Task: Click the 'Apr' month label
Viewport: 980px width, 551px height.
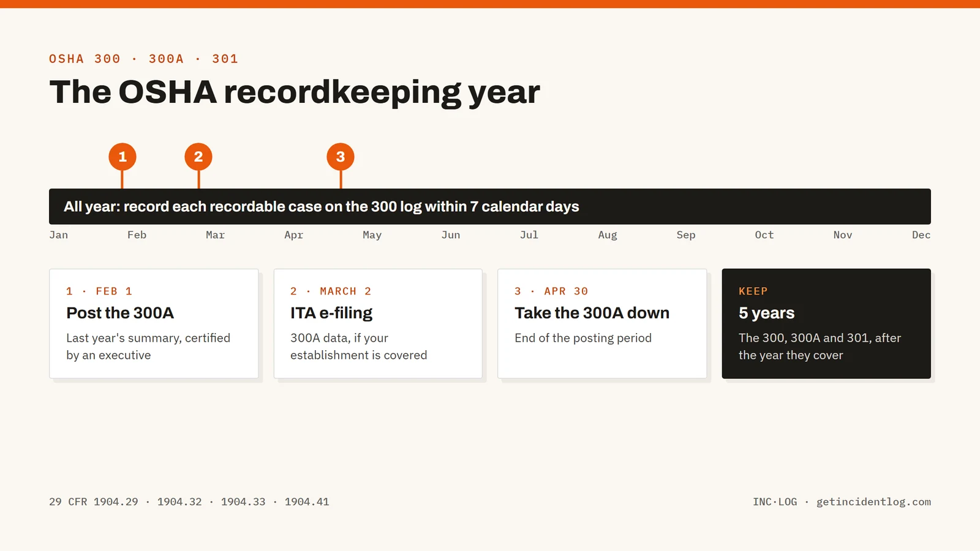Action: [294, 236]
